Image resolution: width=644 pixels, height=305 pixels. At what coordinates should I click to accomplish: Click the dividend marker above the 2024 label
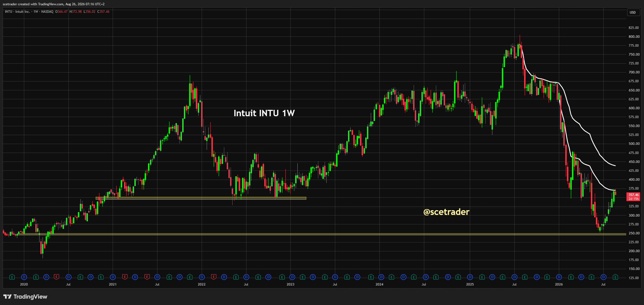pyautogui.click(x=381, y=277)
